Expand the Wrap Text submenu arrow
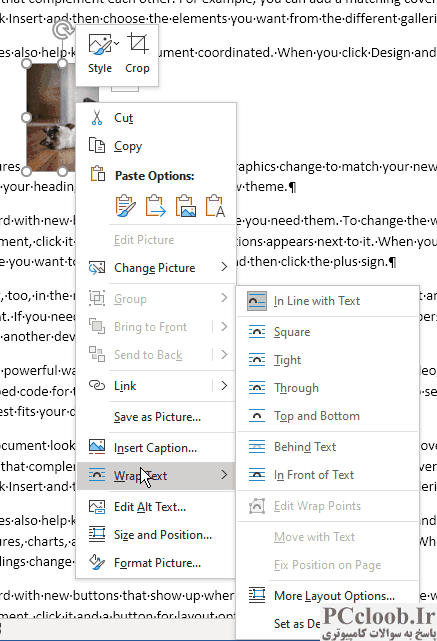The image size is (437, 641). pos(224,475)
